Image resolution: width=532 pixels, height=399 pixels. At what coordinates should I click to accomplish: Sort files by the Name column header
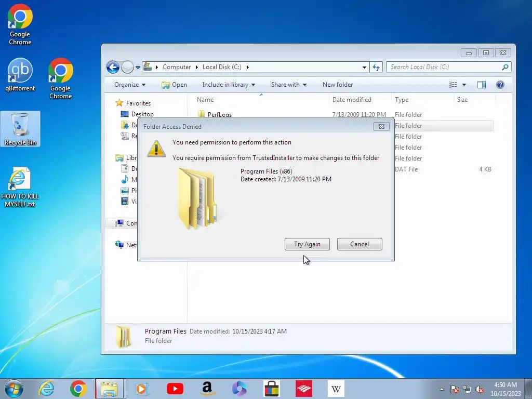pos(205,99)
